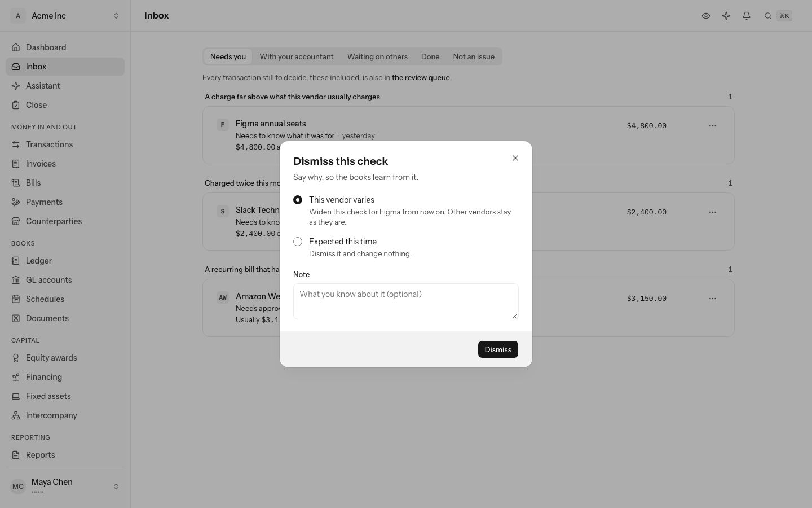Go to Payments in the sidebar
Image resolution: width=812 pixels, height=508 pixels.
coord(65,202)
